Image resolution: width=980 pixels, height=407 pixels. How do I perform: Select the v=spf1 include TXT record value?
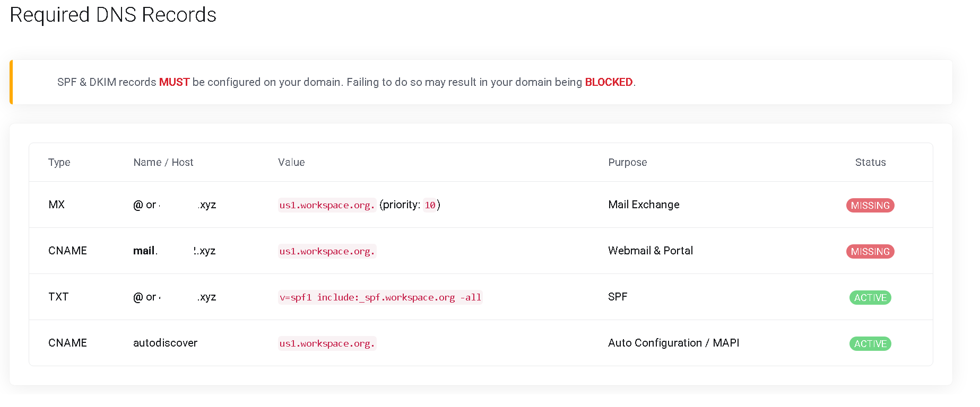(x=380, y=297)
